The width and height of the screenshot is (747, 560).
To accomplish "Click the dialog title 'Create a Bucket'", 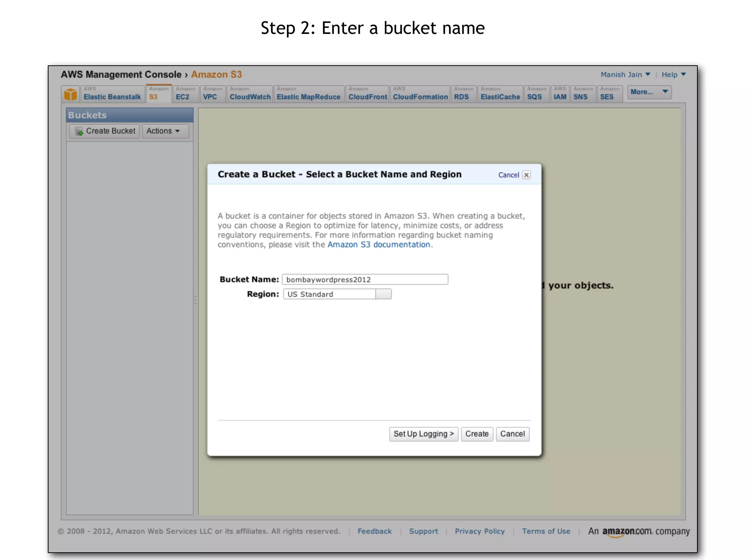I will [x=340, y=175].
